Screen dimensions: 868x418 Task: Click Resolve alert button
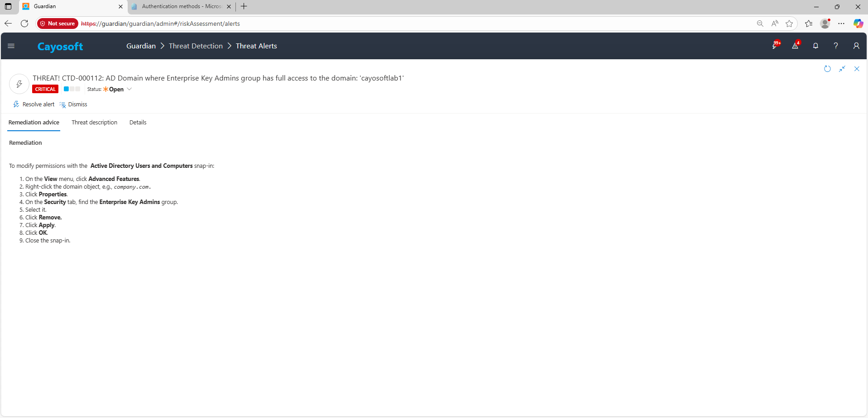[x=34, y=104]
